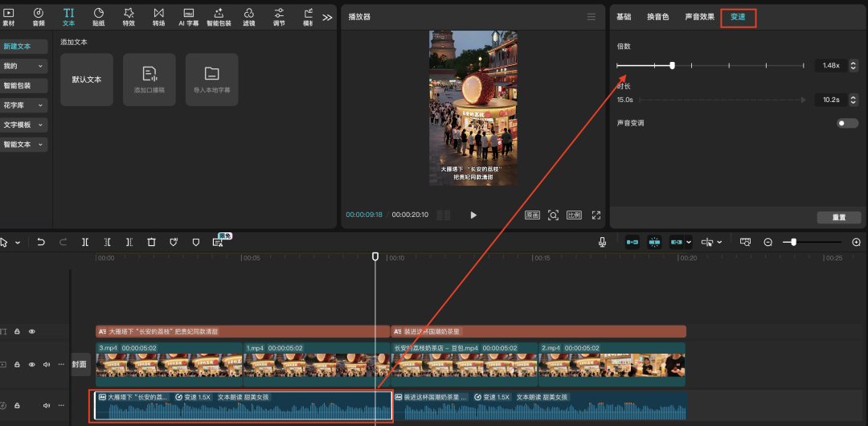Screen dimensions: 868x426
Task: Click the 倍数 speed slider handle
Action: [672, 65]
